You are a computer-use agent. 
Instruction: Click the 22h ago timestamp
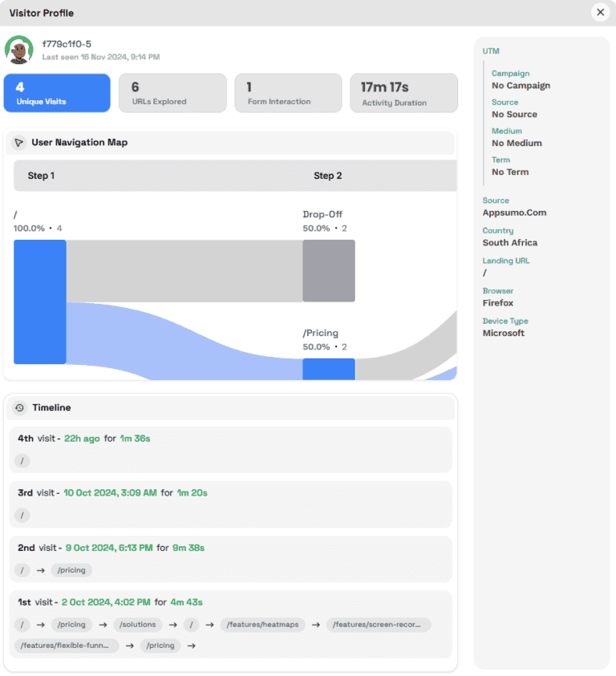(x=82, y=439)
